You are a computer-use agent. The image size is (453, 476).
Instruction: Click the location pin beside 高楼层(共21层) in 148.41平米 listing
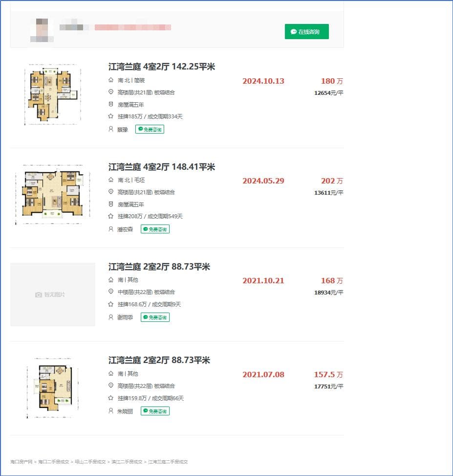[111, 192]
